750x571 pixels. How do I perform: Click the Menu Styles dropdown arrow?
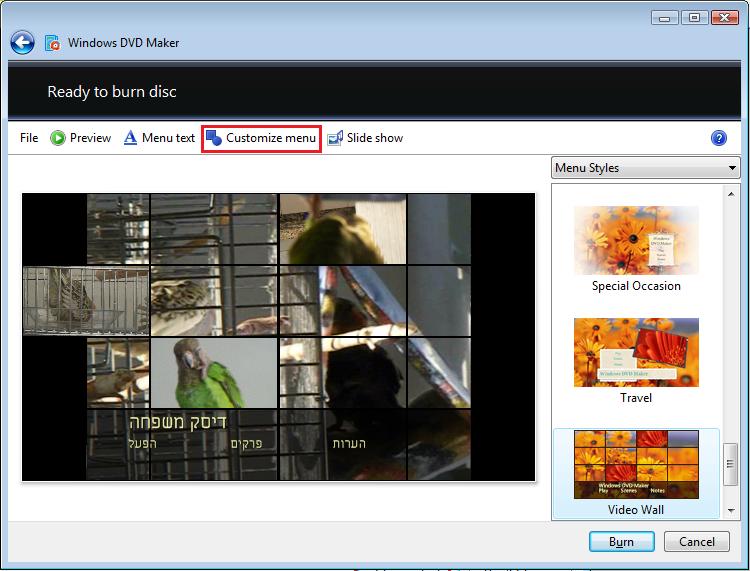732,168
